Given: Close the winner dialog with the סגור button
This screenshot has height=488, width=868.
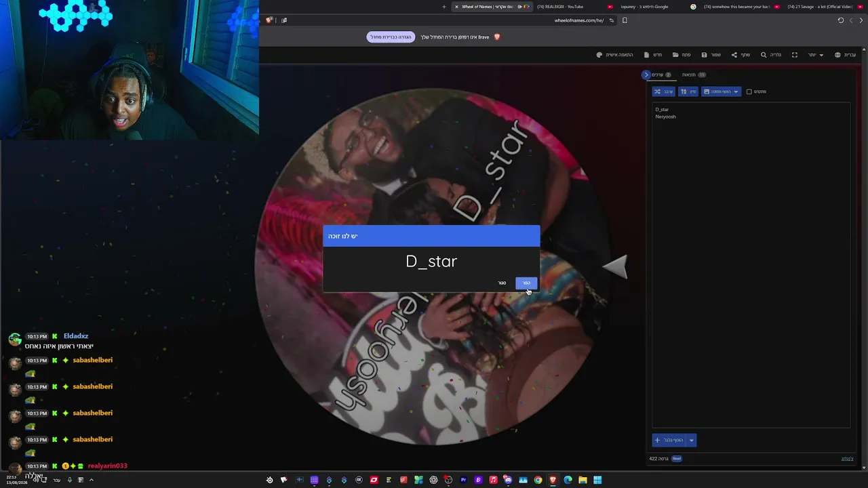Looking at the screenshot, I should pos(502,283).
